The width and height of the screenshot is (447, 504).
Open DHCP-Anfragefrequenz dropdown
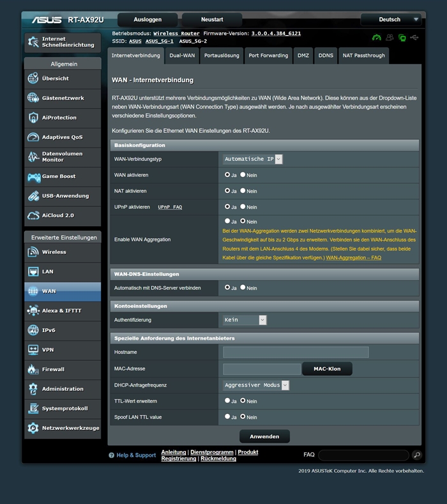pos(256,385)
